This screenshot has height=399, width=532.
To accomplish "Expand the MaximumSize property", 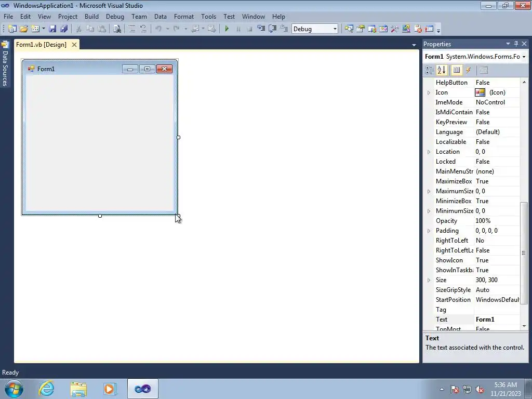I will (429, 191).
